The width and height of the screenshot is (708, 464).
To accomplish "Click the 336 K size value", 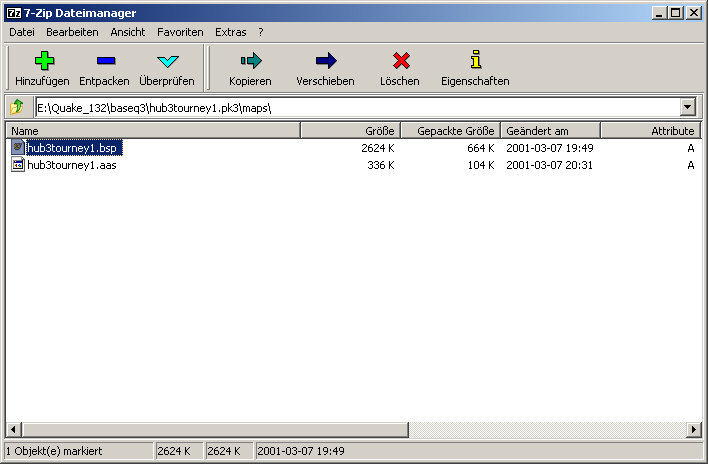I will pos(381,165).
